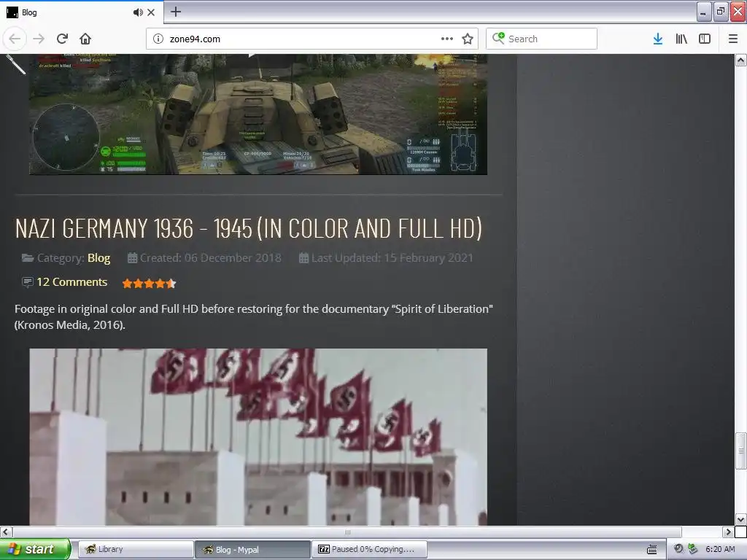Go forward one page
The image size is (747, 560).
39,39
